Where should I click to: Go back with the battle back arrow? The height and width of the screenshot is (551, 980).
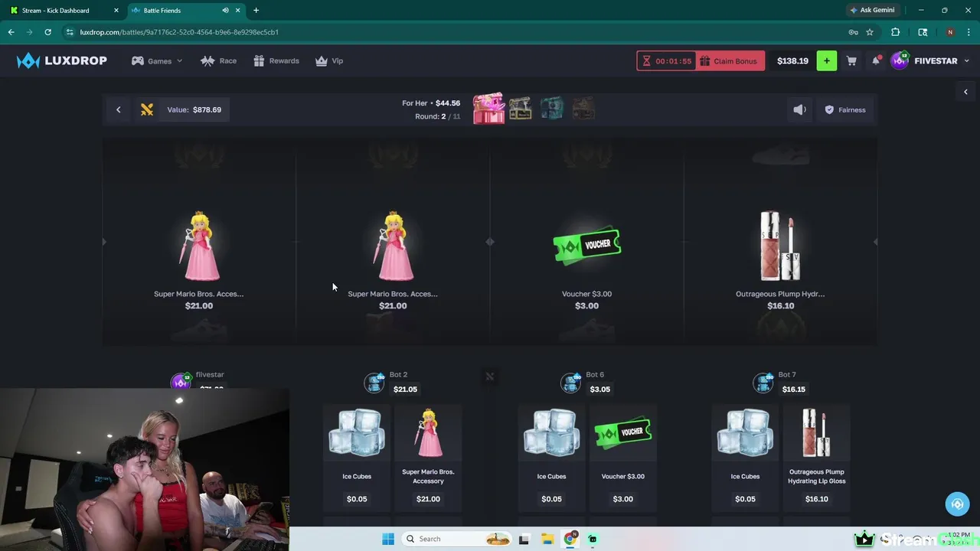pyautogui.click(x=118, y=109)
